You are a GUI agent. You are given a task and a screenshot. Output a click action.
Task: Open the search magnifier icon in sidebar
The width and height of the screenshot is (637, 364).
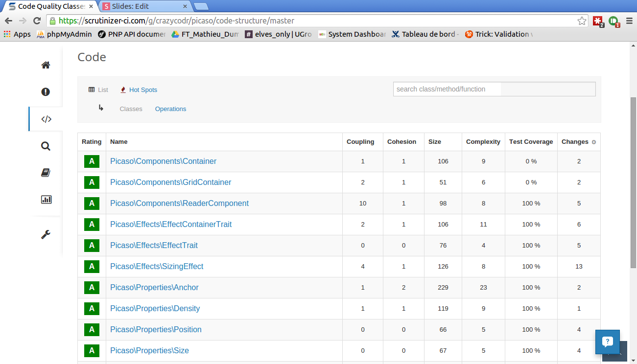[x=46, y=146]
